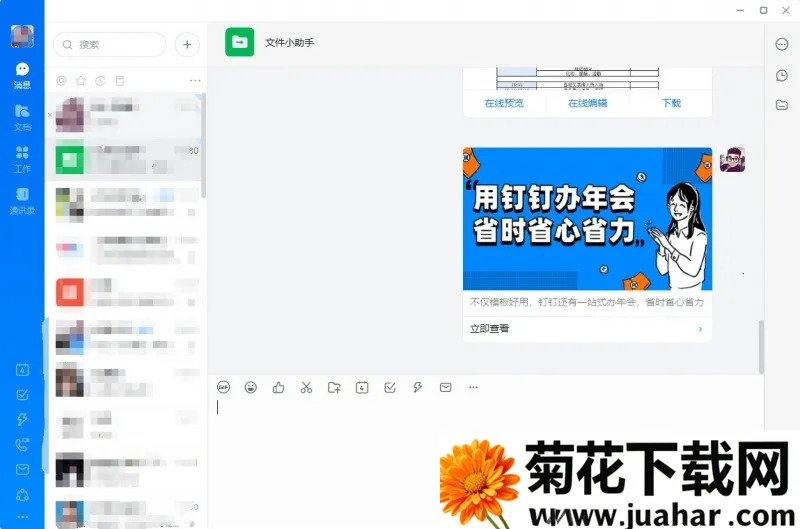Open chat history clock icon on right panel
Viewport: 800px width, 529px height.
pyautogui.click(x=782, y=75)
